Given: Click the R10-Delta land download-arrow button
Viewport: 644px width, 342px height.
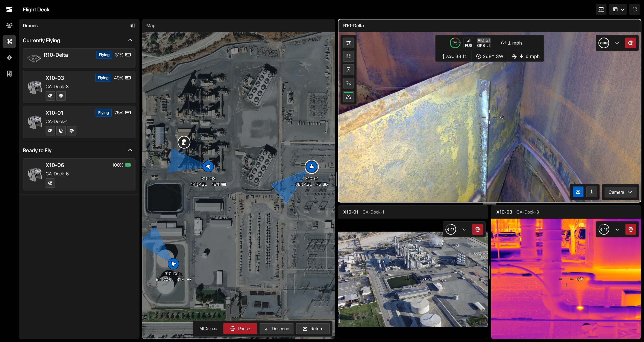Looking at the screenshot, I should tap(591, 192).
